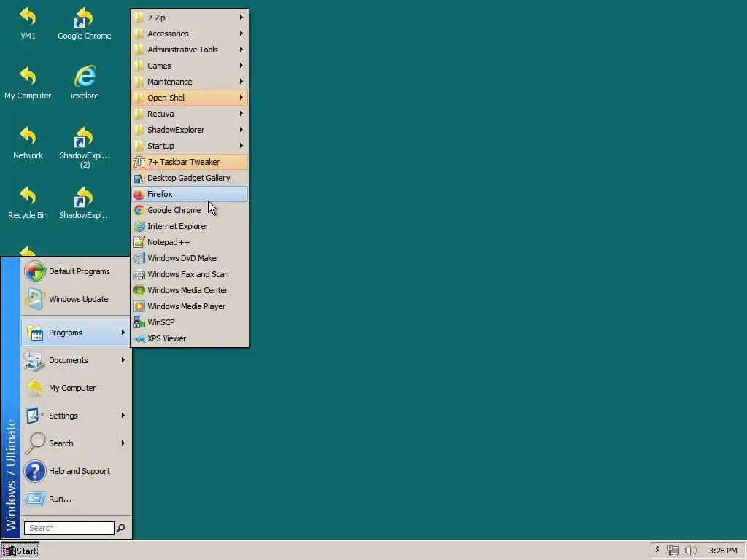Open the Search submenu item
Viewport: 747px width, 560px height.
coord(76,443)
